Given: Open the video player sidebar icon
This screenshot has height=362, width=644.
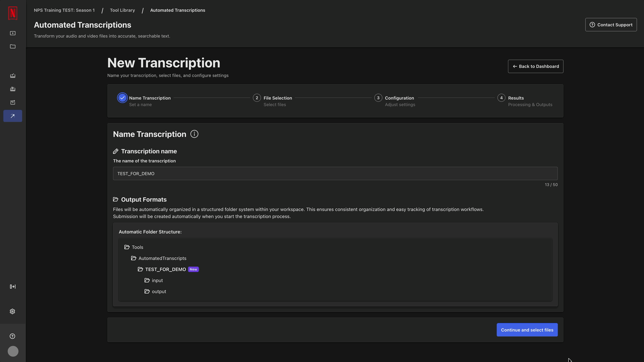Looking at the screenshot, I should click(13, 33).
